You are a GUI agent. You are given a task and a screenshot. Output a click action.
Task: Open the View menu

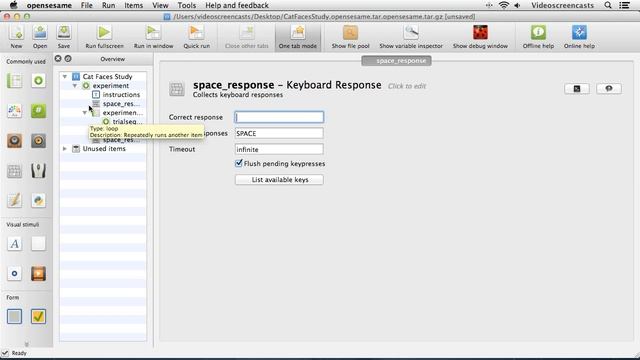click(160, 5)
